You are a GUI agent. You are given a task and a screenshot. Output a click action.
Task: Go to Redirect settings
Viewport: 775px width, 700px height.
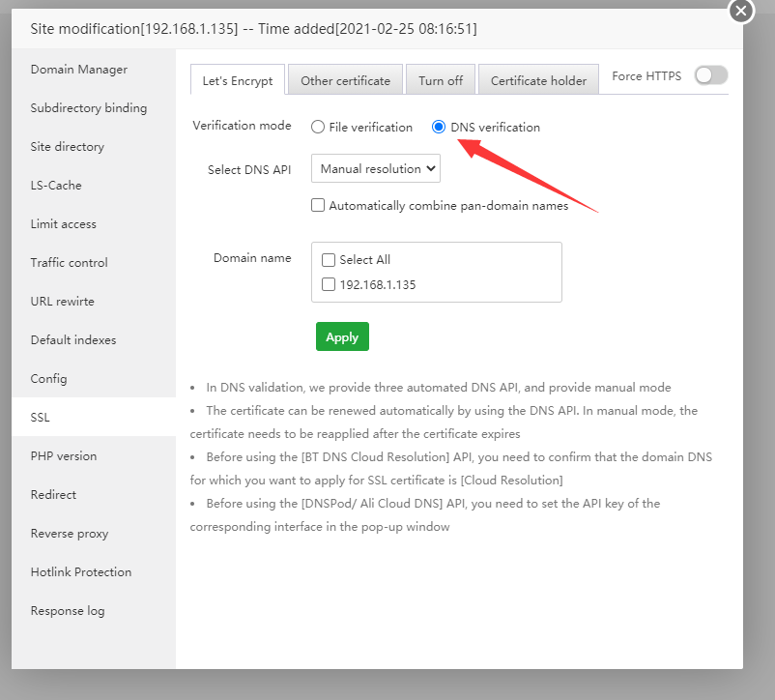click(94, 494)
